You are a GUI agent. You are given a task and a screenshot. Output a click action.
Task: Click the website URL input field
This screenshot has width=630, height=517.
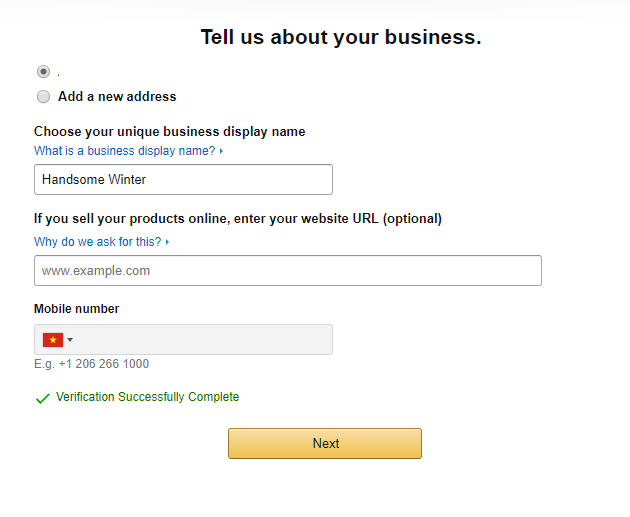click(x=288, y=271)
